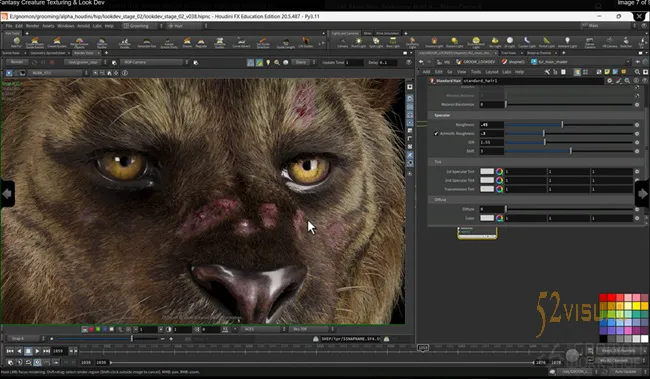Viewport: 650px width, 379px height.
Task: Open the Grooming desktop dropdown
Action: coord(143,26)
